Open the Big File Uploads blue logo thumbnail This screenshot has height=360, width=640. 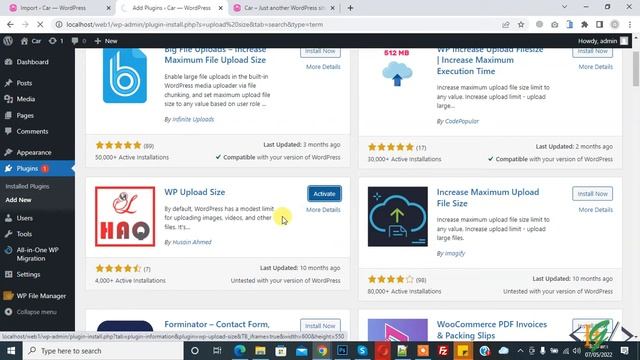(x=125, y=76)
